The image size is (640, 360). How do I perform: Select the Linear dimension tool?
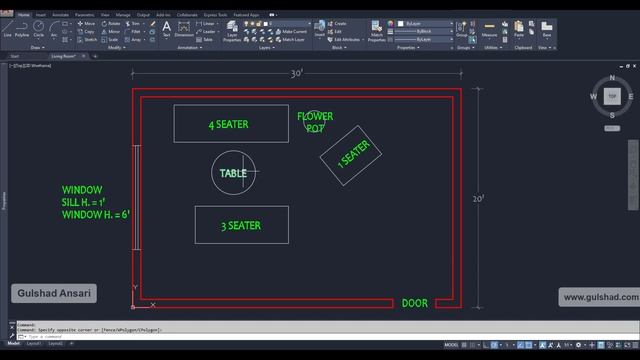pyautogui.click(x=205, y=24)
